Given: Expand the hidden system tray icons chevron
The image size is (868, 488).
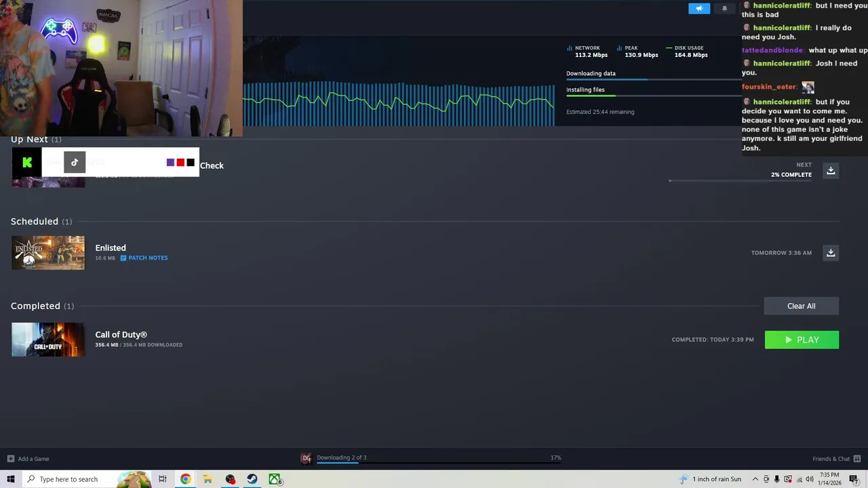Looking at the screenshot, I should click(x=755, y=479).
